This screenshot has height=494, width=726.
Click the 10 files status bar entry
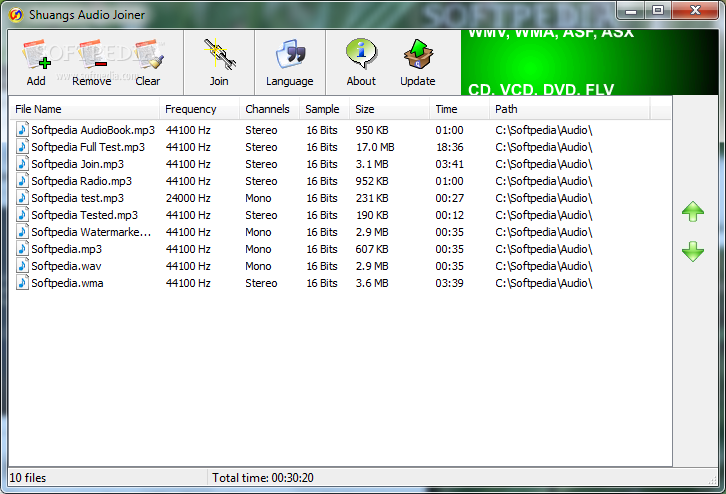tap(28, 478)
